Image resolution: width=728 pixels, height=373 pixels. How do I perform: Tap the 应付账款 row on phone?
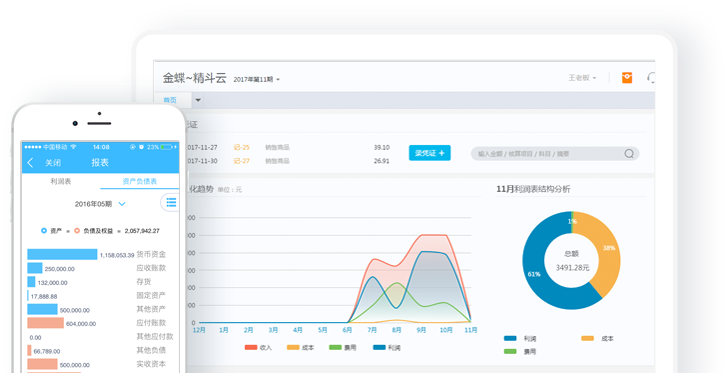click(x=97, y=323)
